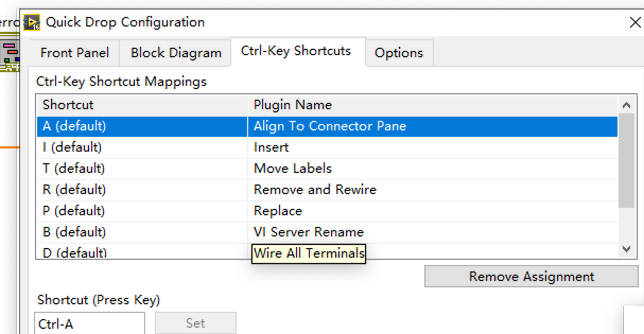Image resolution: width=644 pixels, height=334 pixels.
Task: Select the Move Labels mapping
Action: pyautogui.click(x=318, y=169)
